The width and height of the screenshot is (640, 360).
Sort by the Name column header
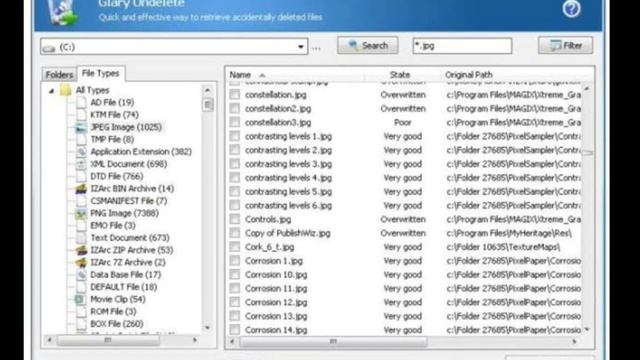[x=240, y=75]
